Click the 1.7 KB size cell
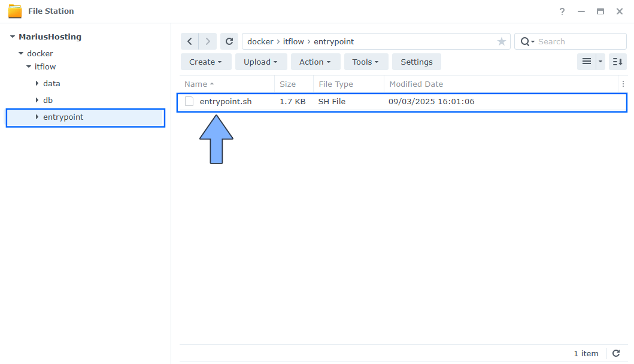Image resolution: width=634 pixels, height=364 pixels. pos(292,102)
